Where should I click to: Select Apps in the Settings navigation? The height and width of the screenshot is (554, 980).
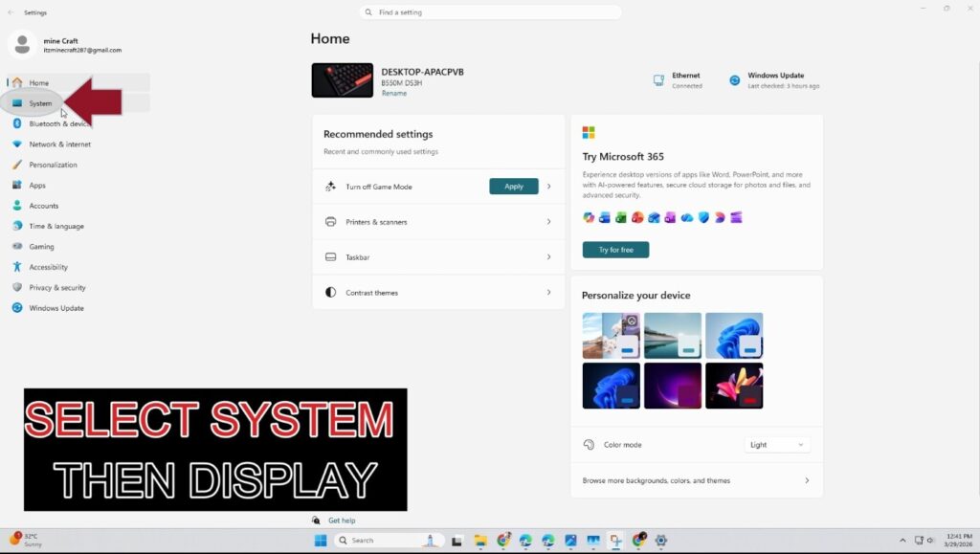click(x=37, y=185)
